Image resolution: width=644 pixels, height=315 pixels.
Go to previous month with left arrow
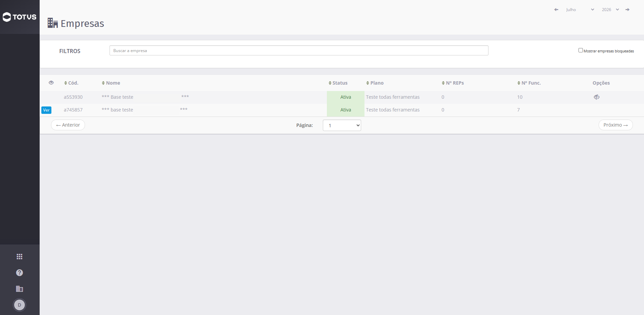(x=556, y=10)
